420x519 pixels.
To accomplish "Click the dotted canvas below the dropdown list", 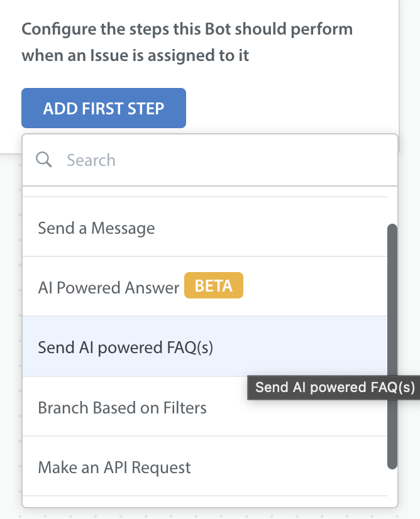I will (x=210, y=514).
